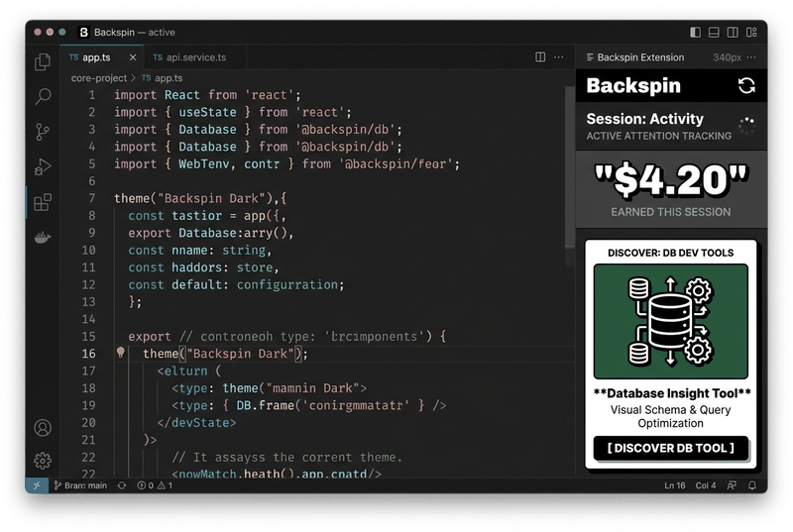This screenshot has width=793, height=532.
Task: Click core-project breadcrumb
Action: click(x=98, y=78)
